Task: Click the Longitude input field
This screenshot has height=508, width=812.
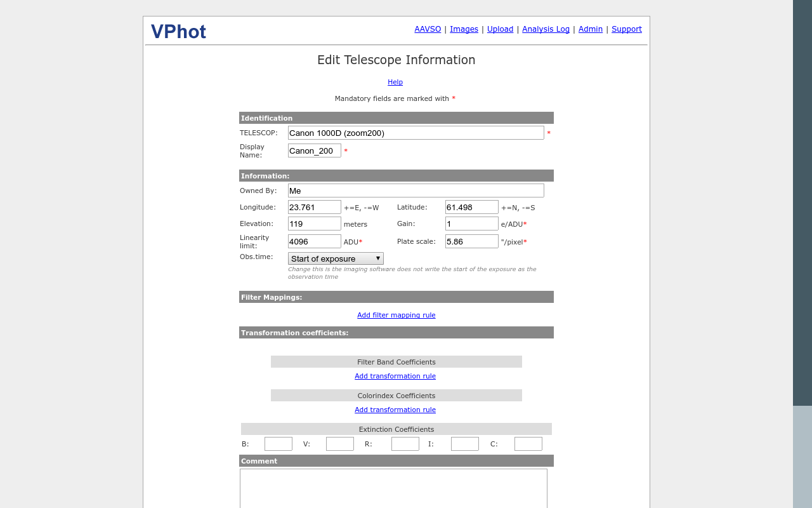Action: coord(314,207)
